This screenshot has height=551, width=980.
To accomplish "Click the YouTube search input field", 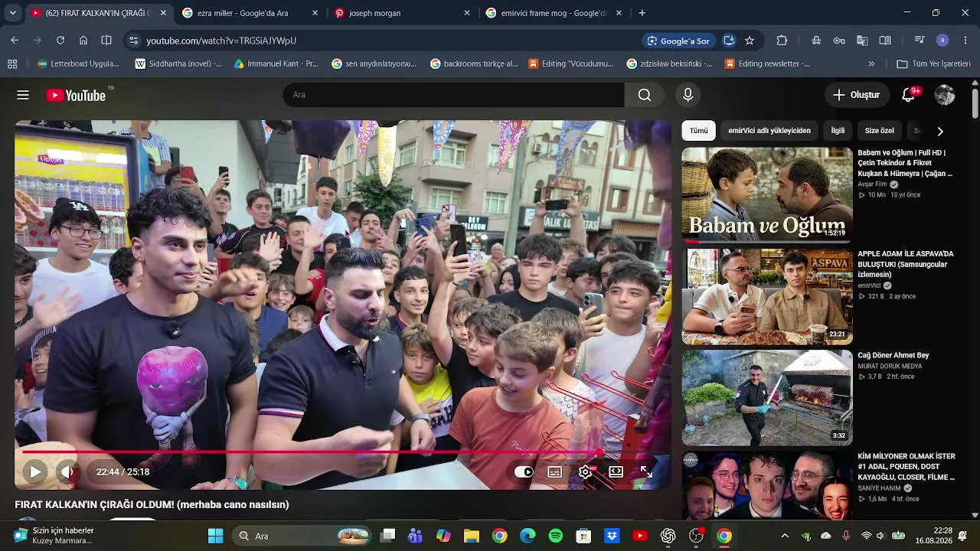I will [454, 95].
